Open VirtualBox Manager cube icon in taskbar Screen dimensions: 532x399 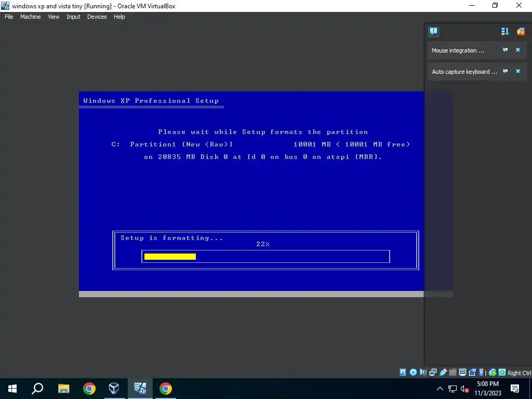pos(114,389)
